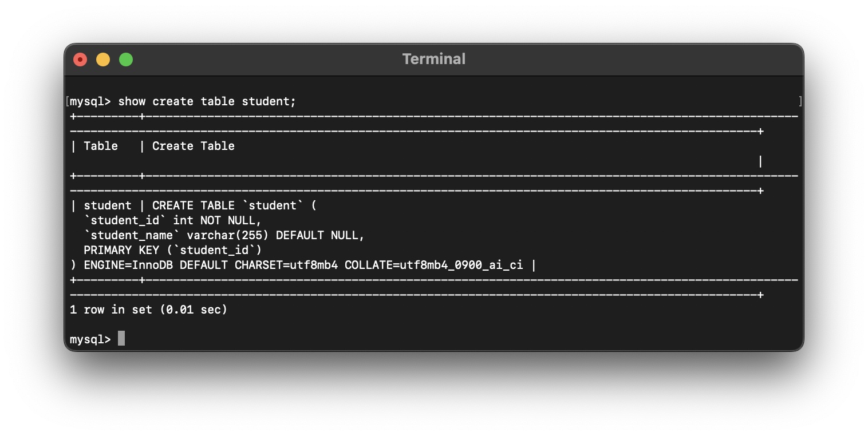
Task: Click the red close traffic light button
Action: (x=80, y=59)
